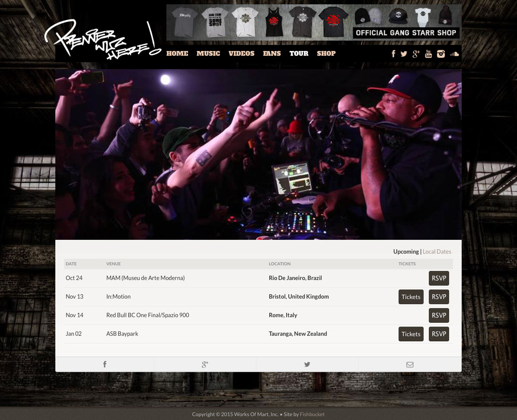Screen dimensions: 517x420
Task: Open the Google Plus header icon
Action: tap(416, 54)
